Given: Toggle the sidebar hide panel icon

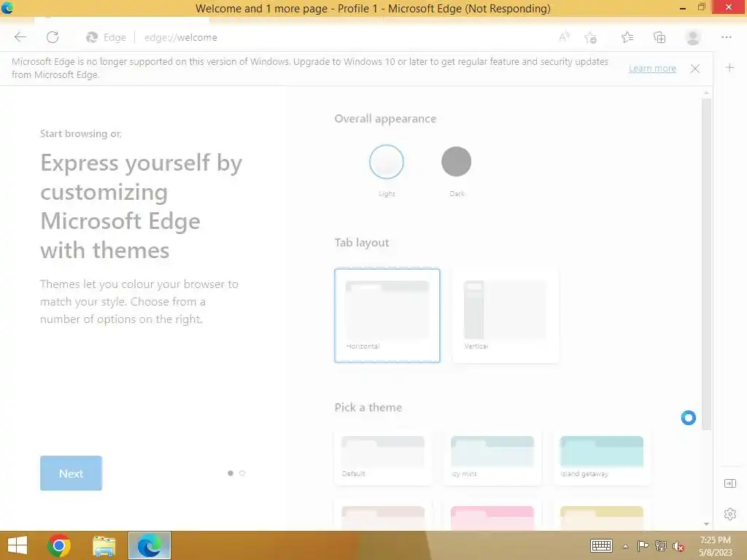Looking at the screenshot, I should click(729, 483).
